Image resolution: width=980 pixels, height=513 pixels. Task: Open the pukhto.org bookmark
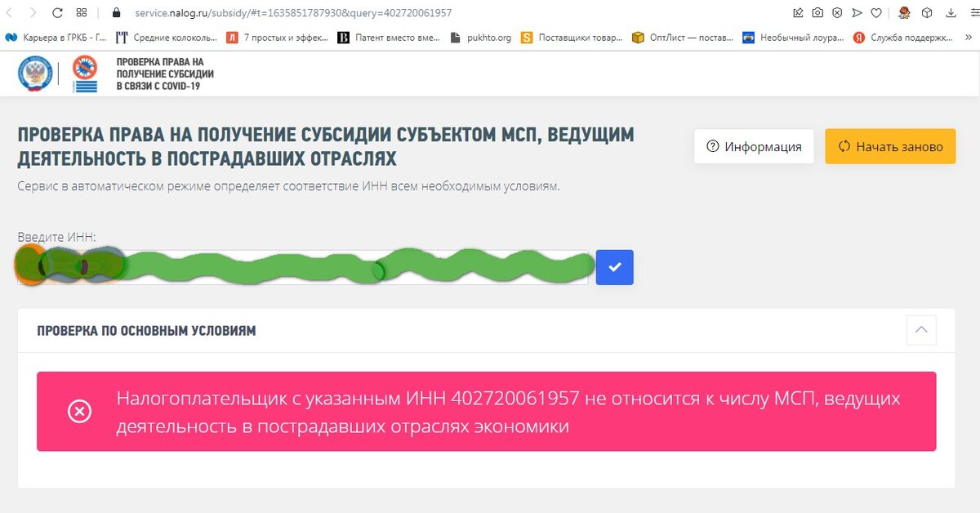point(481,37)
